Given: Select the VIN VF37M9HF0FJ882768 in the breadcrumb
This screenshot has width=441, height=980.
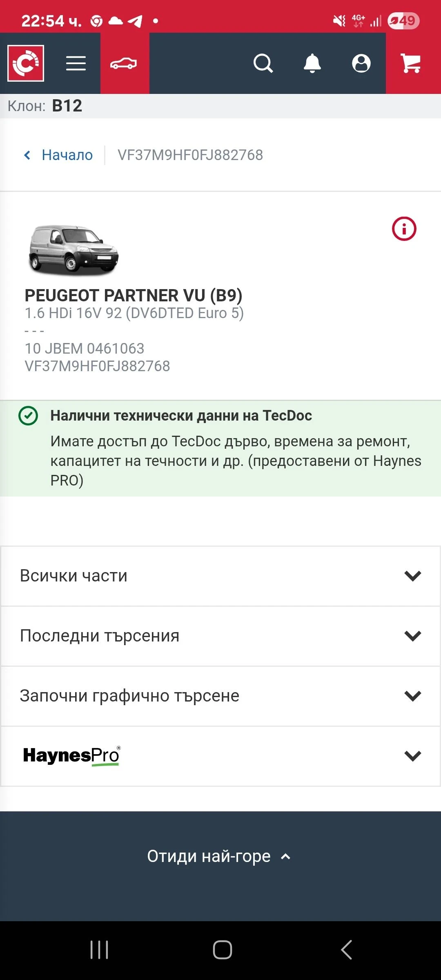Looking at the screenshot, I should click(x=190, y=155).
